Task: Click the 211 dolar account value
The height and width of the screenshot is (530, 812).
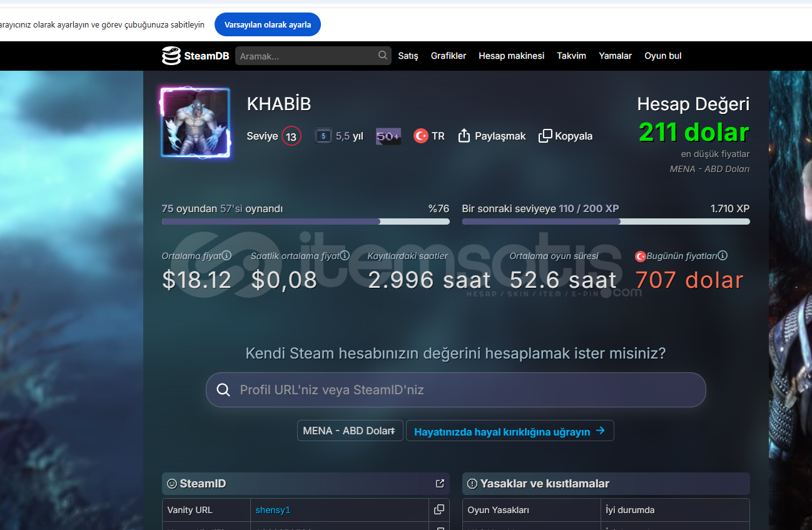Action: (694, 132)
